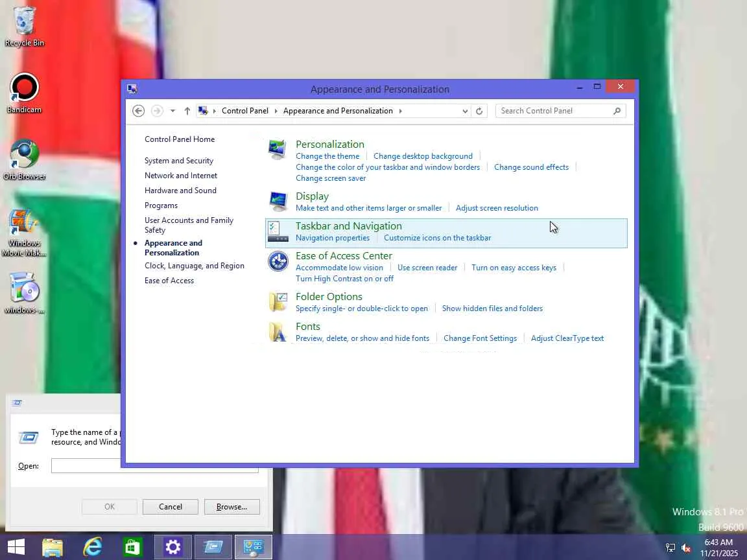
Task: Open Navigation properties link
Action: [x=333, y=238]
